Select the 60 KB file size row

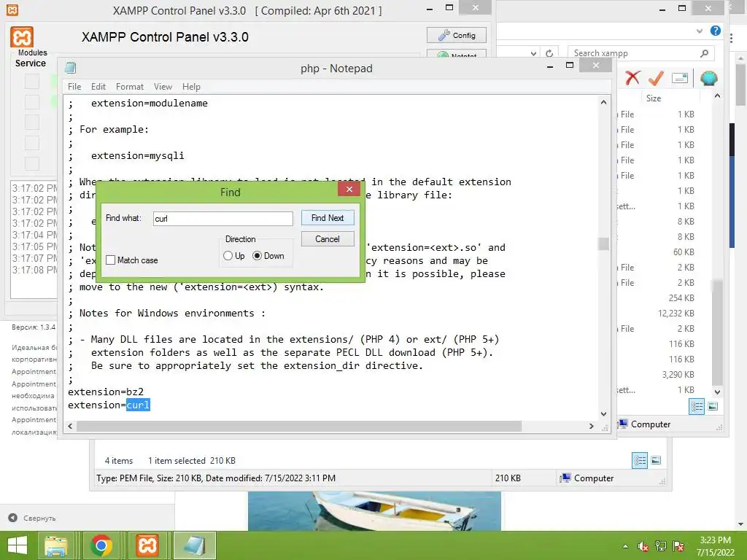click(x=684, y=252)
